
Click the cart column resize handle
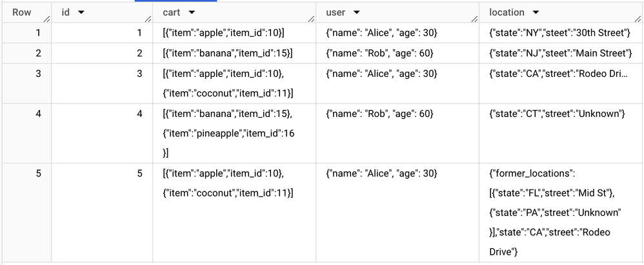point(312,19)
